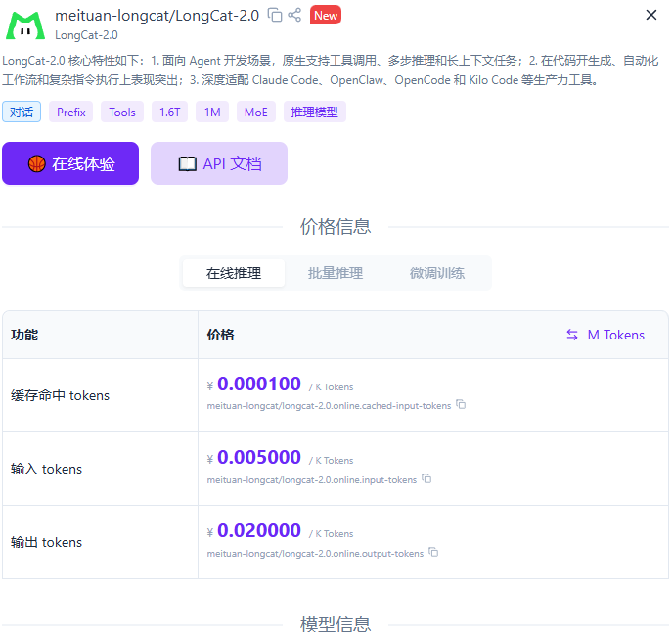The width and height of the screenshot is (672, 632).
Task: Click the share icon next to model name
Action: click(294, 15)
